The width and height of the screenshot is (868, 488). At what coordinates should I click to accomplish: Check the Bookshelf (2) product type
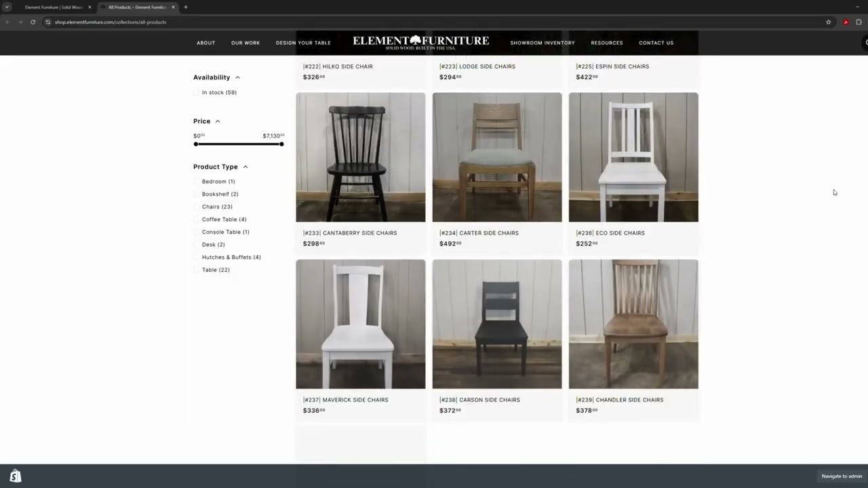coord(197,194)
